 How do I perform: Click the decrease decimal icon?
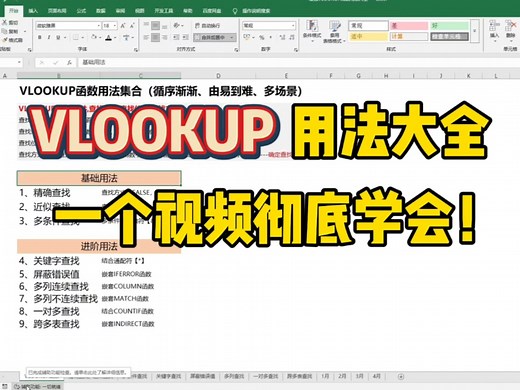[x=292, y=37]
